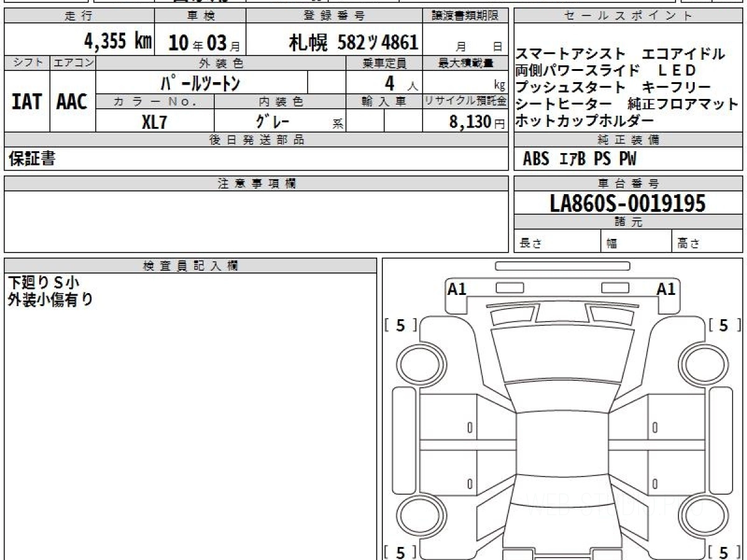747x560 pixels.
Task: Select the air conditioner value AAC
Action: 72,101
